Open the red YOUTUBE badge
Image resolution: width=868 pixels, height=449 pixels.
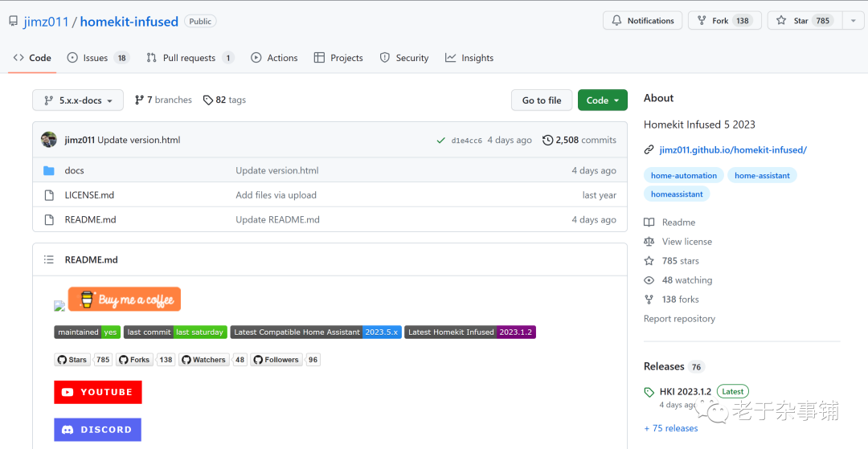tap(98, 392)
